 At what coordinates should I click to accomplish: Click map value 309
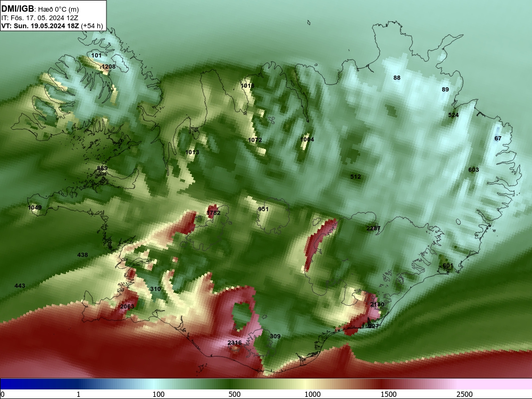(275, 336)
